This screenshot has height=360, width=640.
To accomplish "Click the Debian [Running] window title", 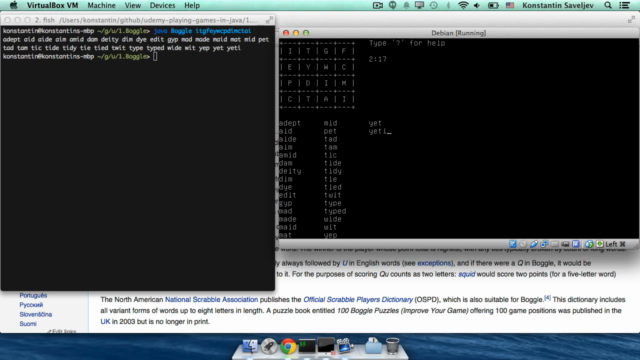I will coord(458,33).
